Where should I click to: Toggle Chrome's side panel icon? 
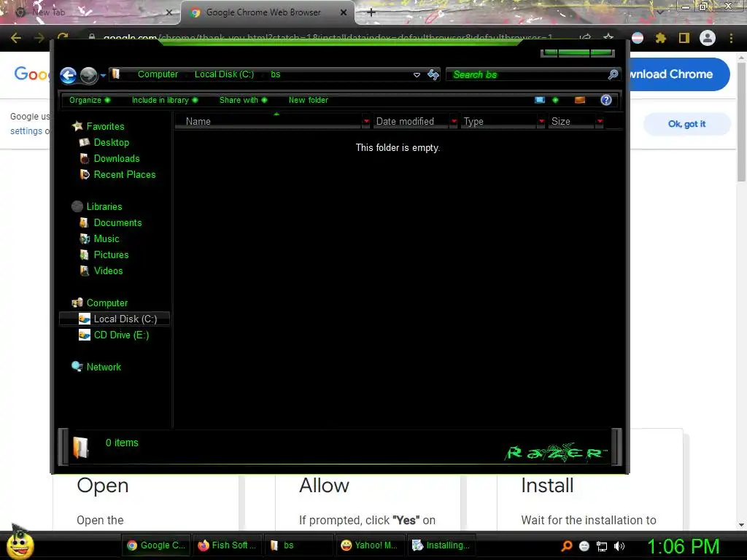(x=684, y=38)
